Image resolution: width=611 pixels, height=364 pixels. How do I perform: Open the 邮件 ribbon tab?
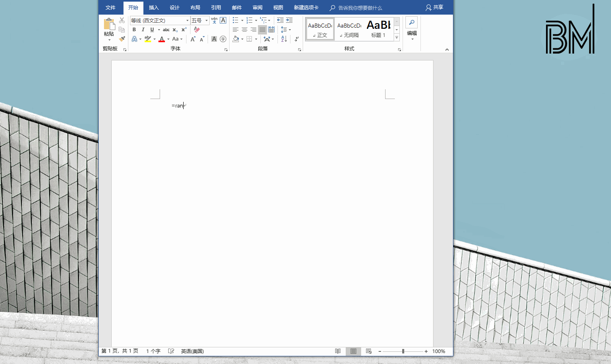point(236,7)
